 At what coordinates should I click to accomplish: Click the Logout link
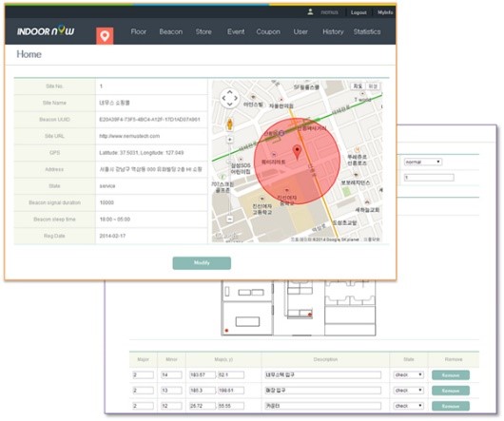359,12
